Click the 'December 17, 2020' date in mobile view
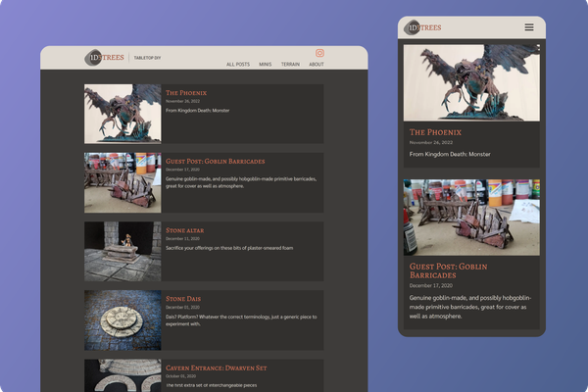The height and width of the screenshot is (392, 588). point(431,286)
